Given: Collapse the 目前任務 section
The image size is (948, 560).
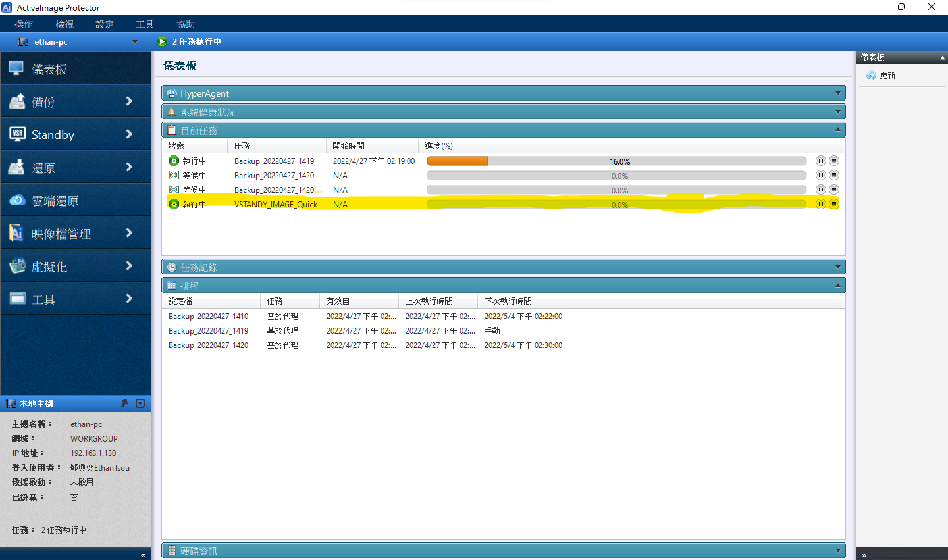Looking at the screenshot, I should pos(837,130).
